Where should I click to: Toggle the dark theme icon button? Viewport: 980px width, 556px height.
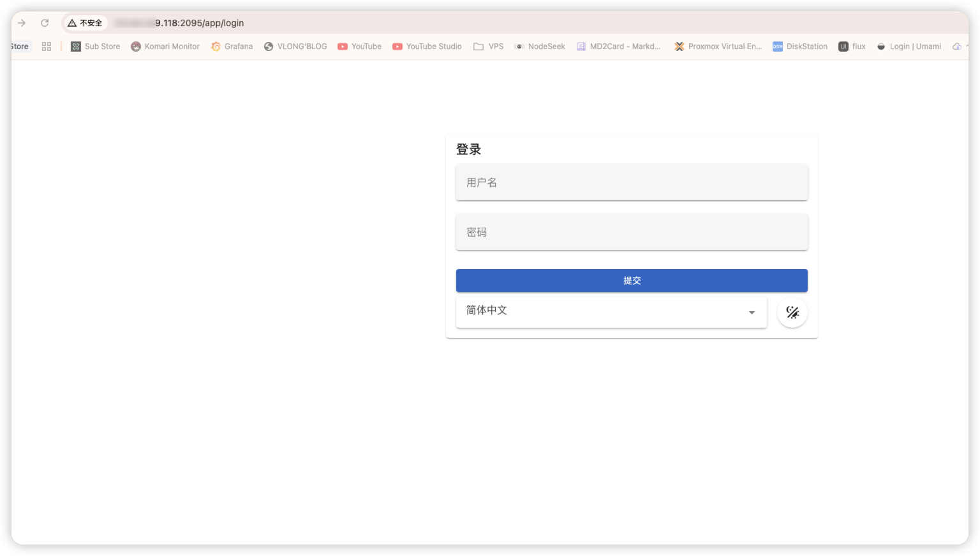coord(792,312)
